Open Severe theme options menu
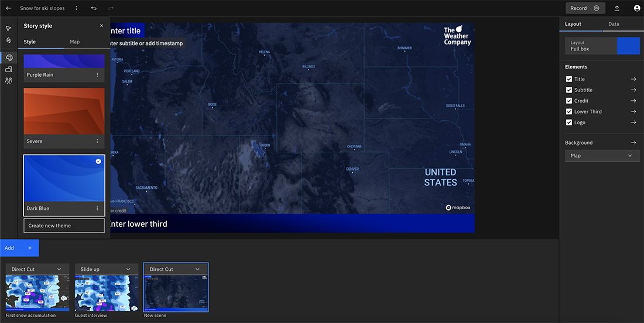The width and height of the screenshot is (644, 323). click(x=97, y=141)
